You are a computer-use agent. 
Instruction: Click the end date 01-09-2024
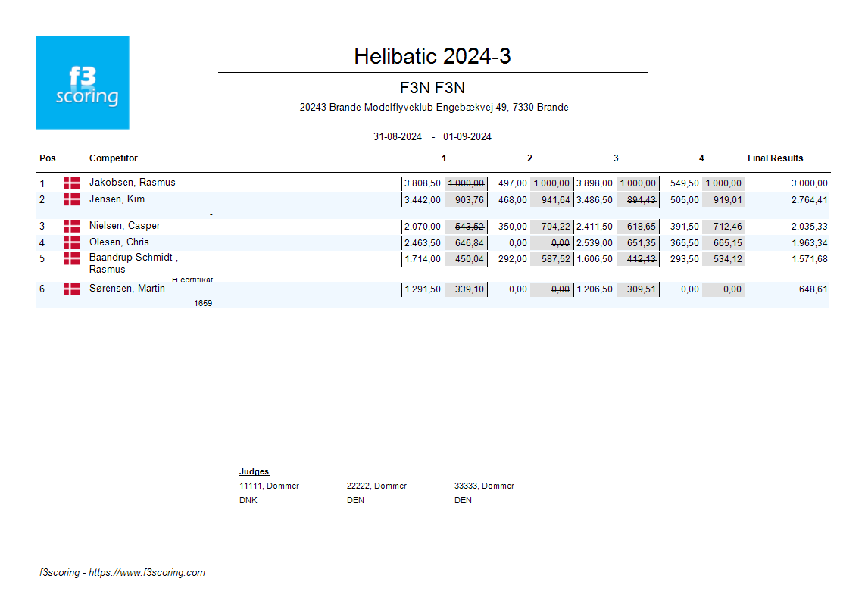(467, 136)
